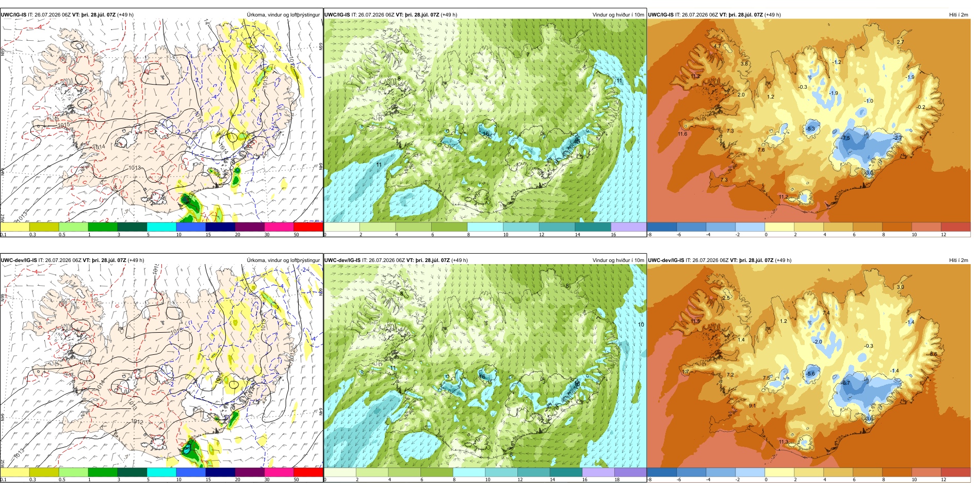The height and width of the screenshot is (490, 980).
Task: Click the 'UWC-dev/IG-IS' header of the bottom temperature map
Action: pos(667,260)
